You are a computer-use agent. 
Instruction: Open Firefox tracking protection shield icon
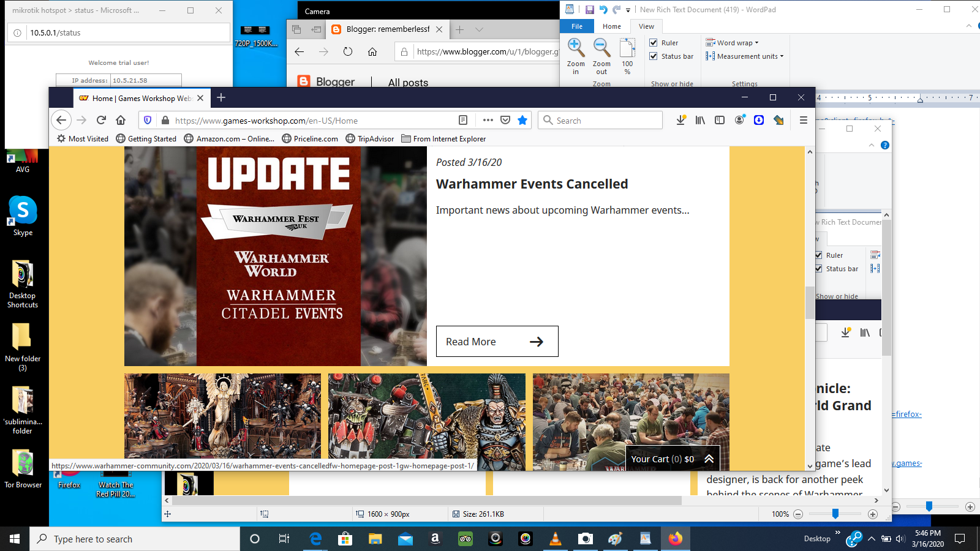tap(148, 121)
